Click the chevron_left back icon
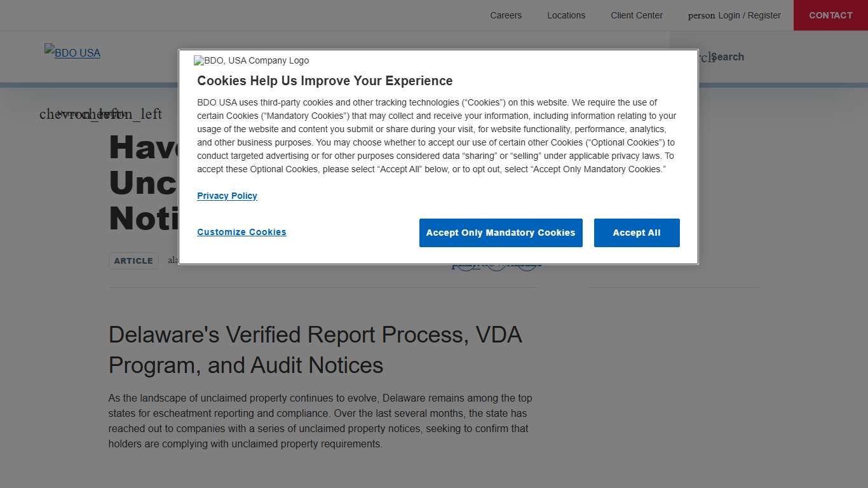Image resolution: width=868 pixels, height=488 pixels. (70, 114)
